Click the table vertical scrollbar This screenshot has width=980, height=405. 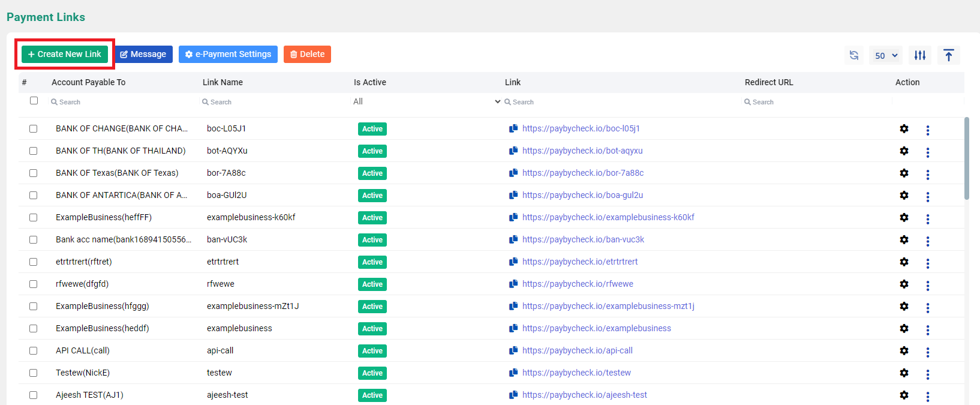tap(967, 158)
